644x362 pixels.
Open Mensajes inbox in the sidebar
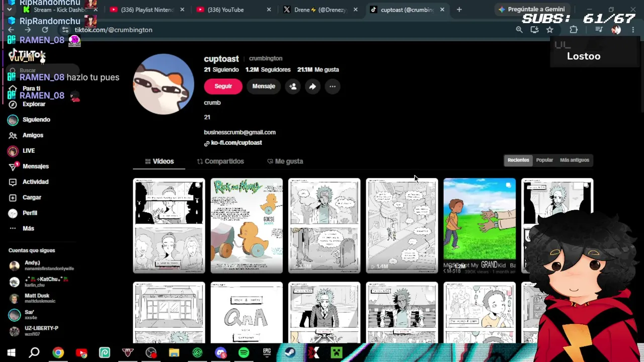click(29, 166)
